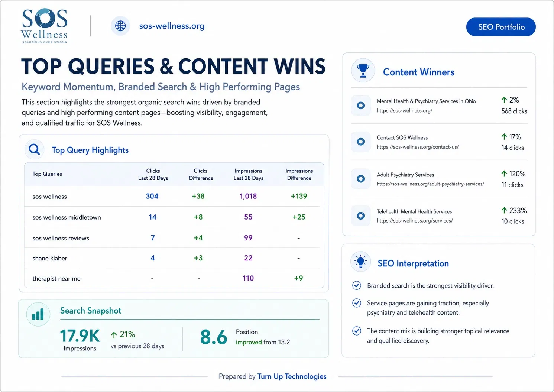
Task: Click the '10 clicks' value
Action: (512, 221)
